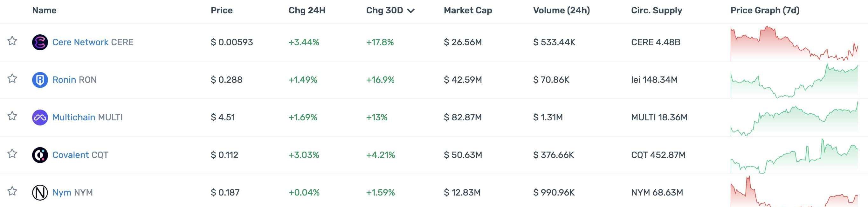The width and height of the screenshot is (868, 207).
Task: Click the Chg 30D sort arrow
Action: pos(411,11)
